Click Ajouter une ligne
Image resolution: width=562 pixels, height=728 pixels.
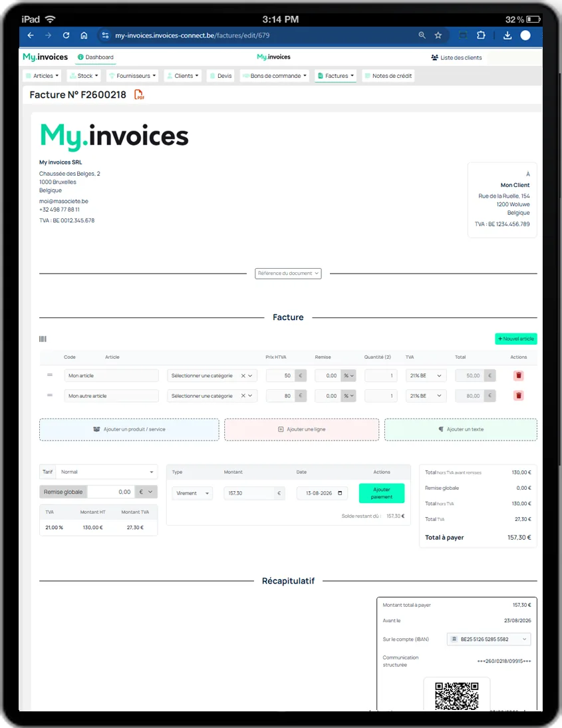[302, 429]
